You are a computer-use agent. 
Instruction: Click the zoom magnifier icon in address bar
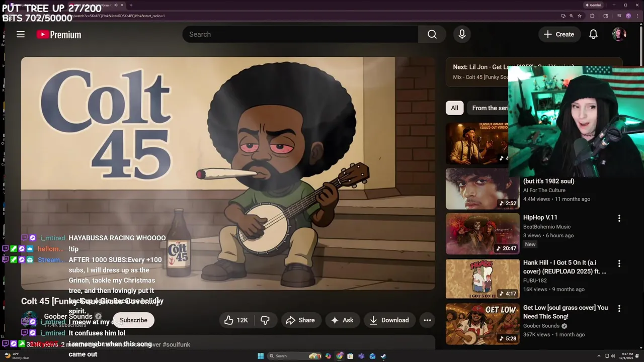point(572,16)
